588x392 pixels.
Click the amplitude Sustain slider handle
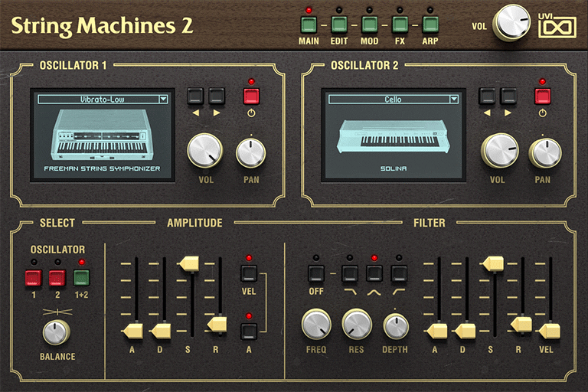point(188,264)
